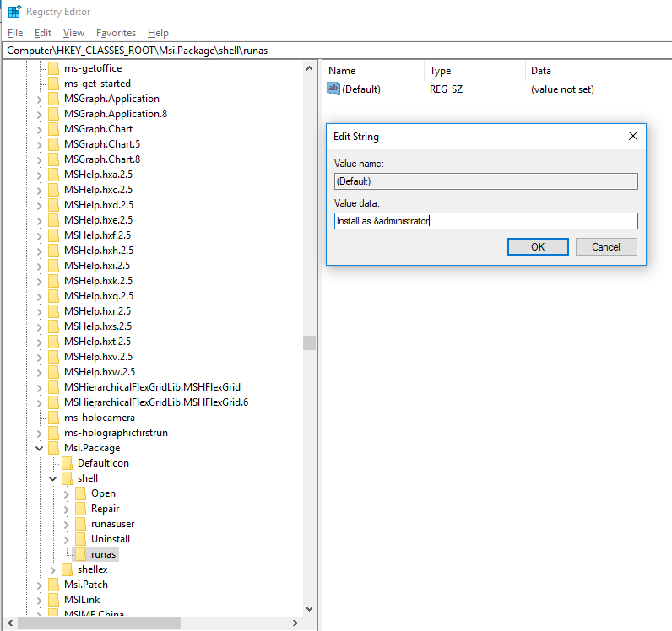Screen dimensions: 672x631
Task: Select the DefaultIcon key folder icon
Action: point(68,463)
